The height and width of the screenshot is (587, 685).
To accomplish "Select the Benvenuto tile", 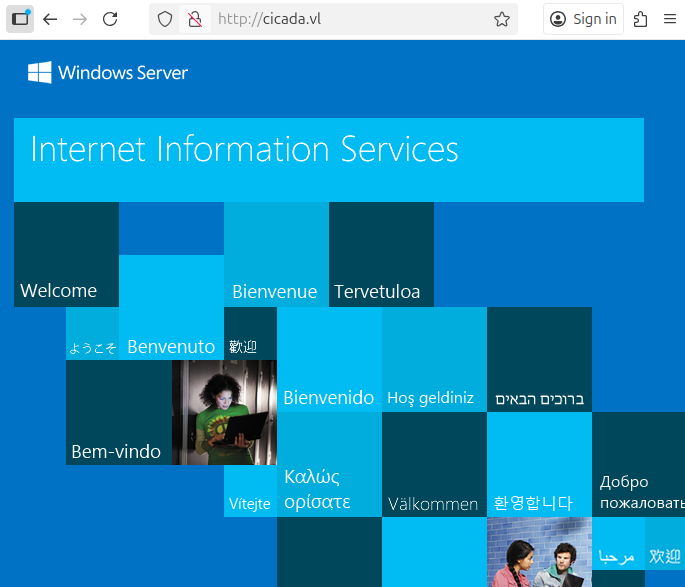I will tap(171, 307).
